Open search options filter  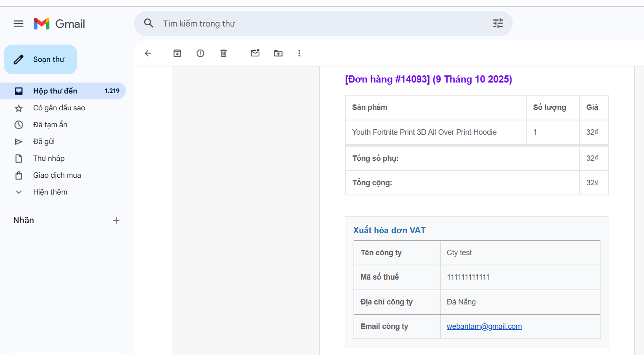pyautogui.click(x=498, y=24)
